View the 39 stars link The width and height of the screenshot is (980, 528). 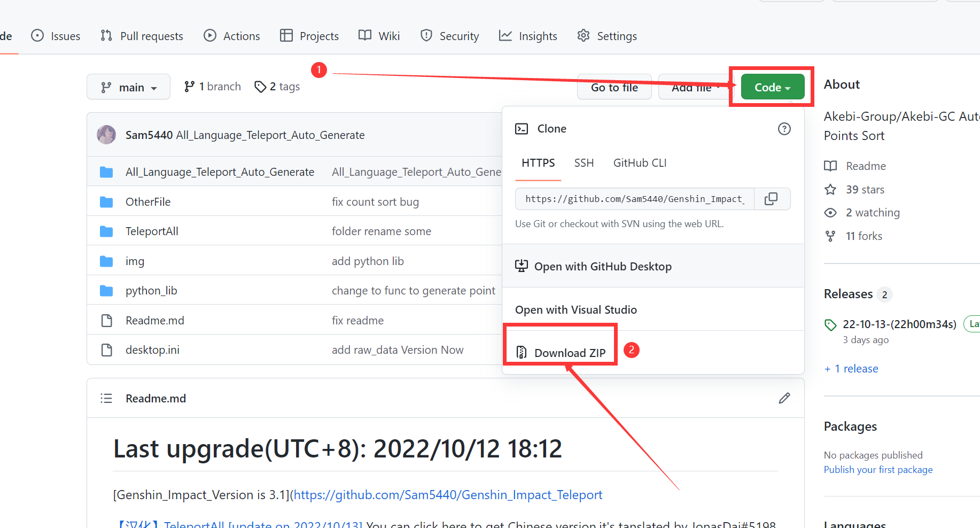(854, 190)
